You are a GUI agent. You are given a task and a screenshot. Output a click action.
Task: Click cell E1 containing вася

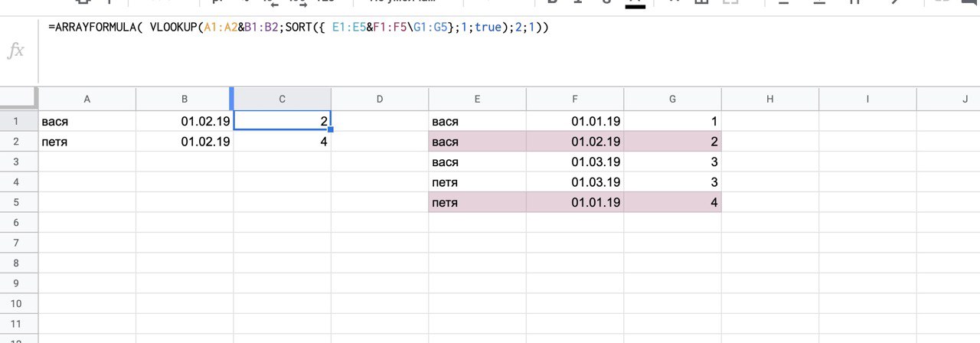pos(478,121)
